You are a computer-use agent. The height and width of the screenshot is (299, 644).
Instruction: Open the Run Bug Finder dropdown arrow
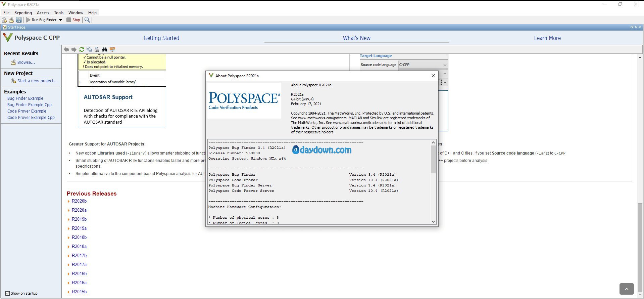pos(61,20)
